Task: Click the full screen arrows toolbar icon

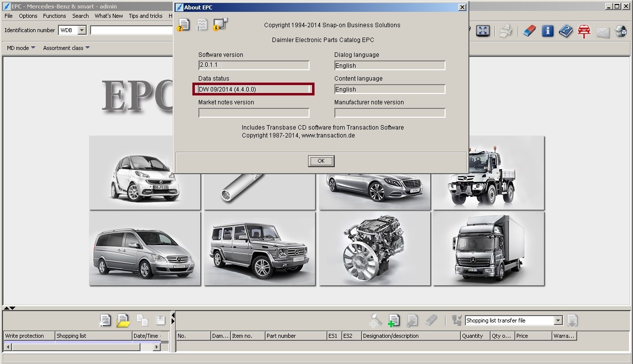Action: point(483,31)
